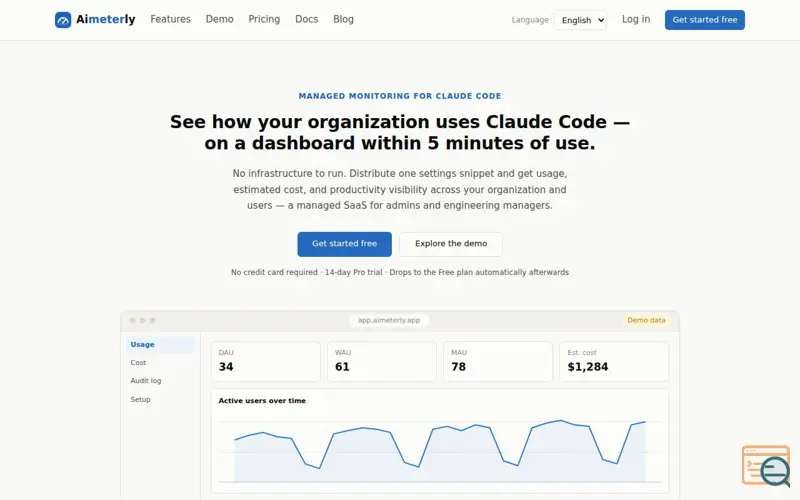800x500 pixels.
Task: Navigate to Docs in header
Action: (x=307, y=19)
